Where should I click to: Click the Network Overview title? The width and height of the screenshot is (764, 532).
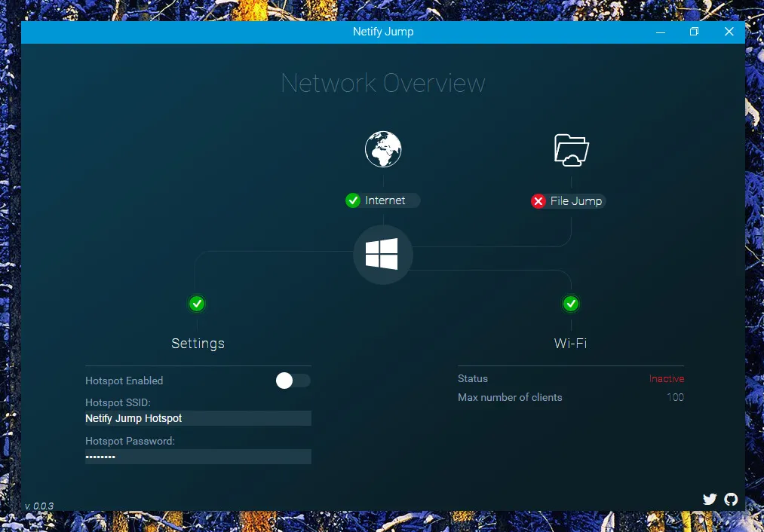click(x=382, y=83)
